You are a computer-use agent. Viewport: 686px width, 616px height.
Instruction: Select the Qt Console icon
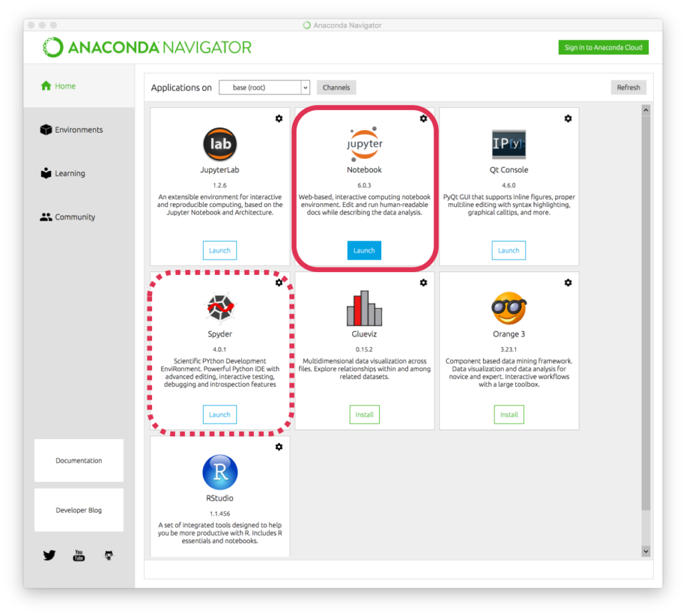[x=508, y=143]
